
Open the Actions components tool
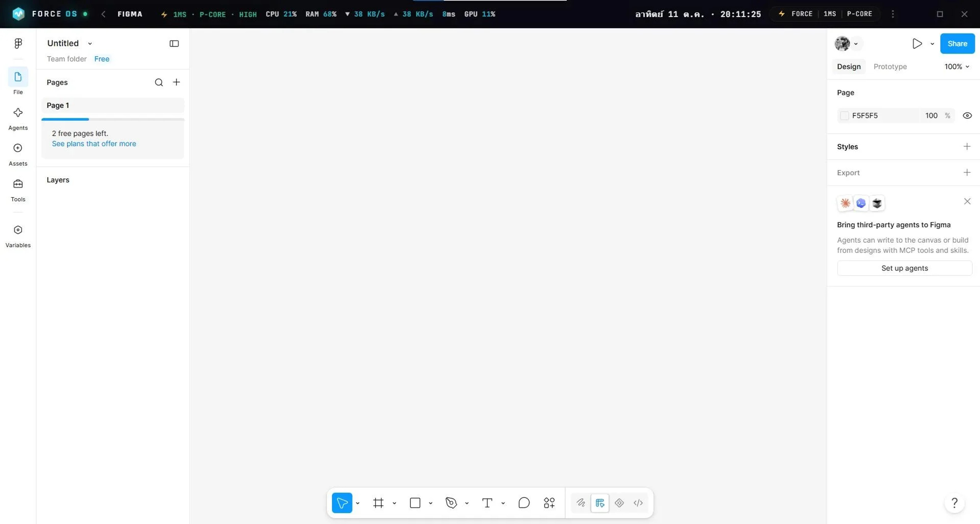[549, 503]
